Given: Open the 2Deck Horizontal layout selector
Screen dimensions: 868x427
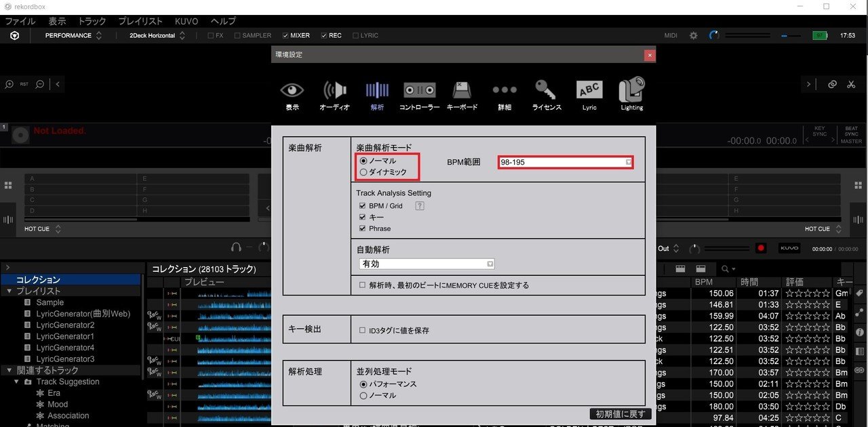Looking at the screenshot, I should tap(157, 35).
